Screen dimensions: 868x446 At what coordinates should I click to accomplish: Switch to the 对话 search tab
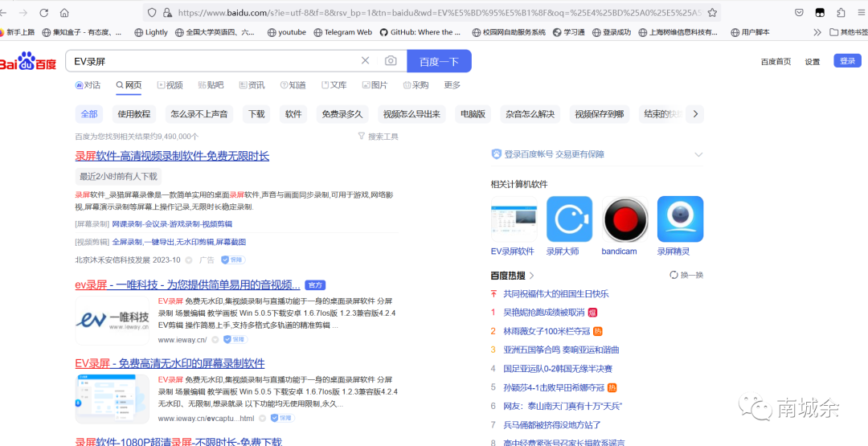point(88,85)
